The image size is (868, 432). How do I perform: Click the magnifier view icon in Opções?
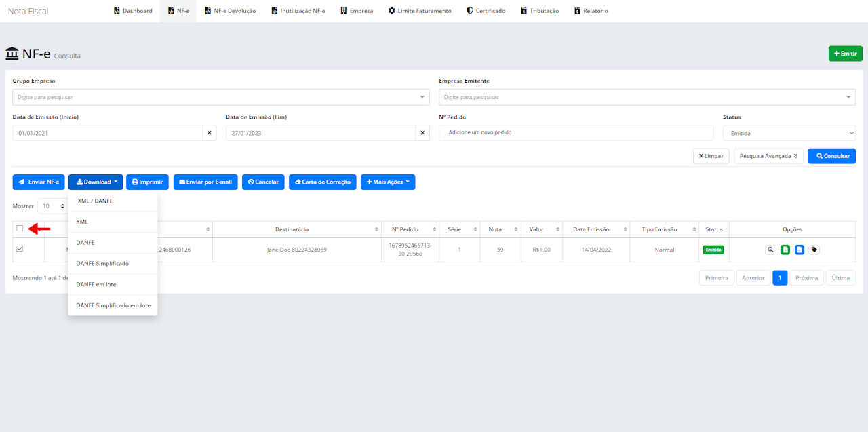(x=770, y=250)
